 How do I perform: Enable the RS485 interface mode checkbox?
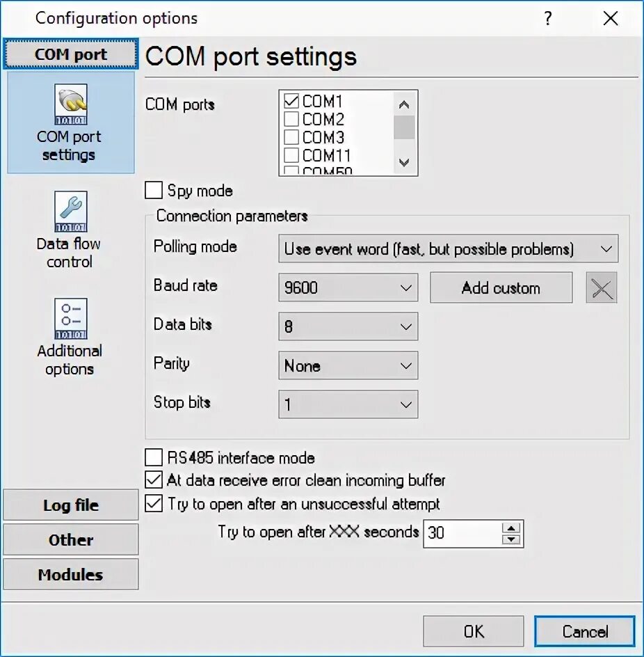154,457
